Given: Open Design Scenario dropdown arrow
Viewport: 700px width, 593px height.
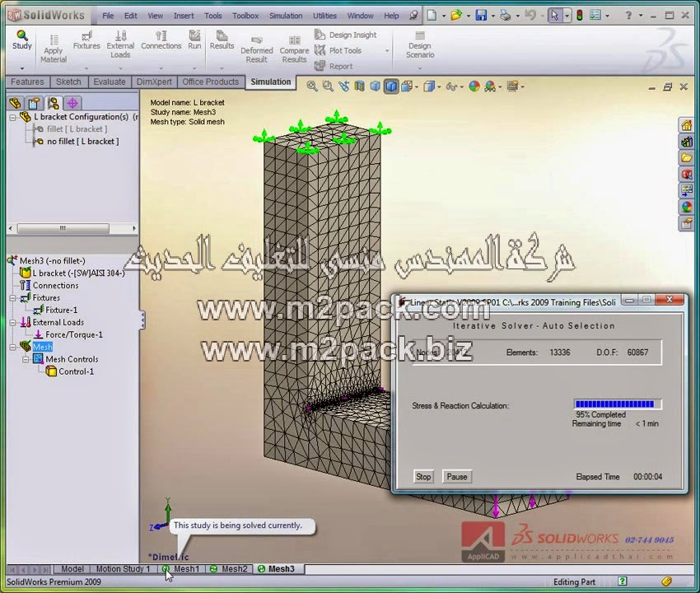Looking at the screenshot, I should coord(420,68).
